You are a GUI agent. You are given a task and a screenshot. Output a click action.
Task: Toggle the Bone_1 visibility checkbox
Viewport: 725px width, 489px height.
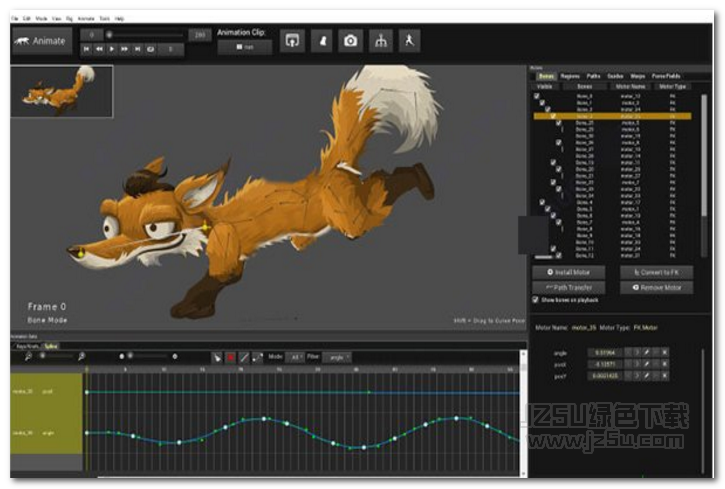[x=542, y=103]
